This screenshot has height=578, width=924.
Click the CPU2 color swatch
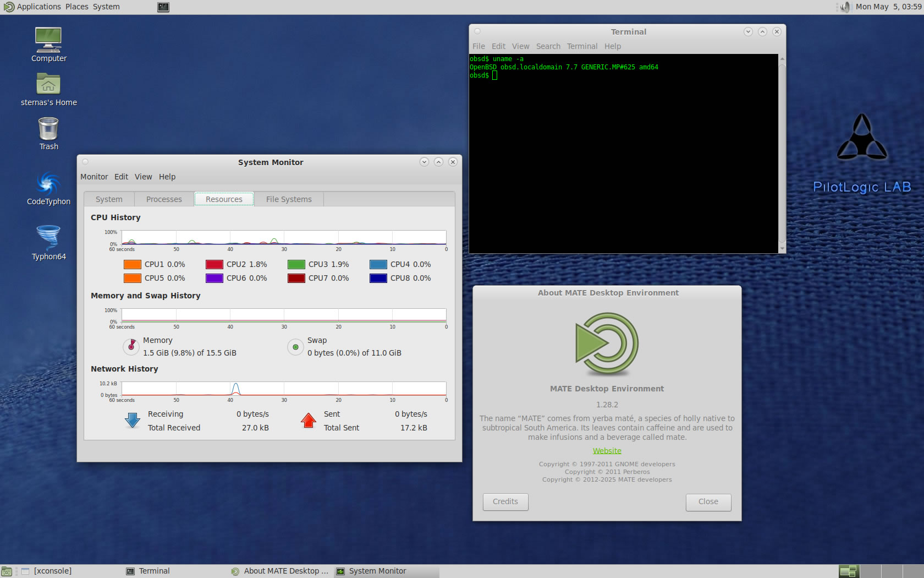coord(215,264)
